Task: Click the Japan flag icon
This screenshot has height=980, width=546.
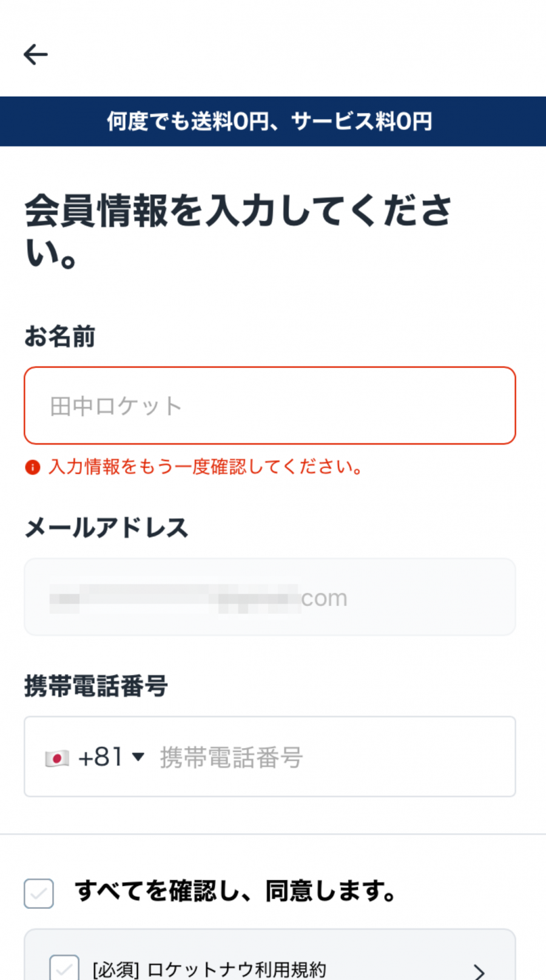Action: point(57,758)
